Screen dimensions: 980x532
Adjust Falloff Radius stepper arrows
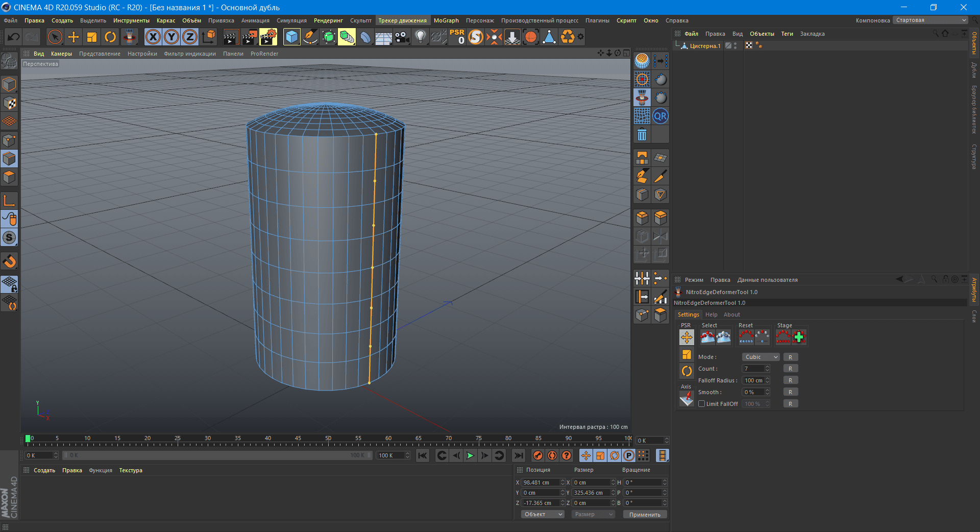coord(767,380)
